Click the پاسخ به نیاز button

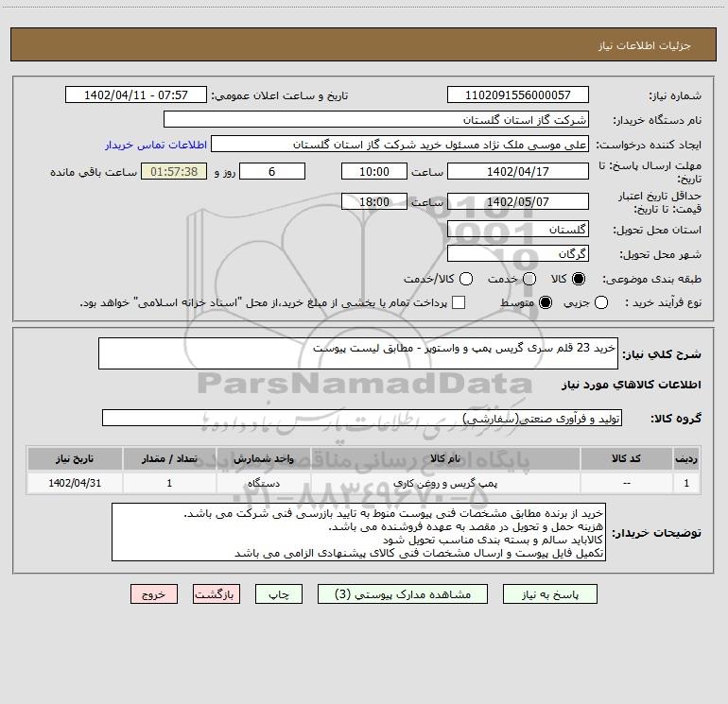550,594
